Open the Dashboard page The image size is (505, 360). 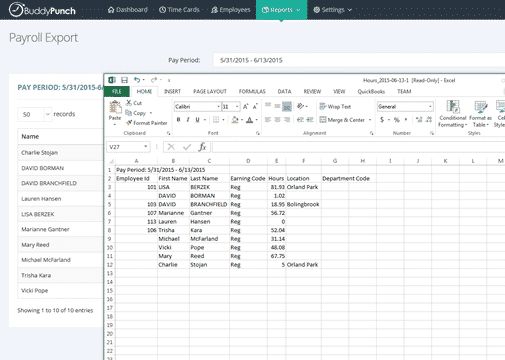pos(128,10)
